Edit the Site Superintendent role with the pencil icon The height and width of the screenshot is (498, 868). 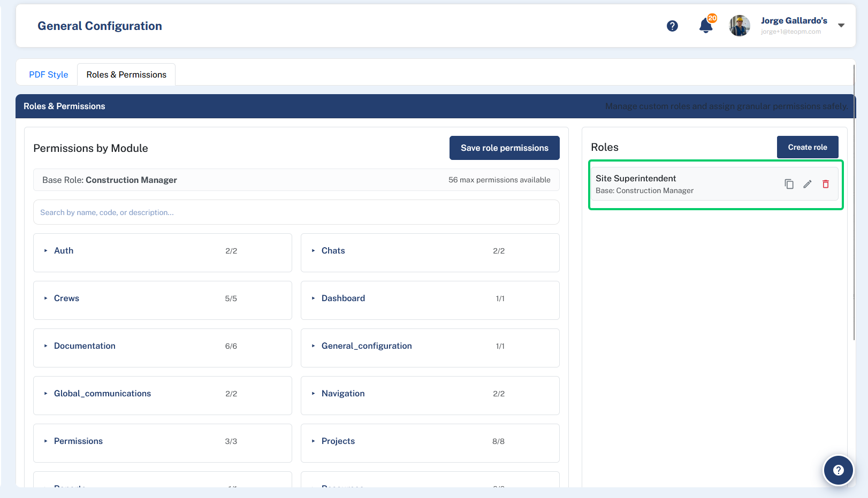click(808, 184)
